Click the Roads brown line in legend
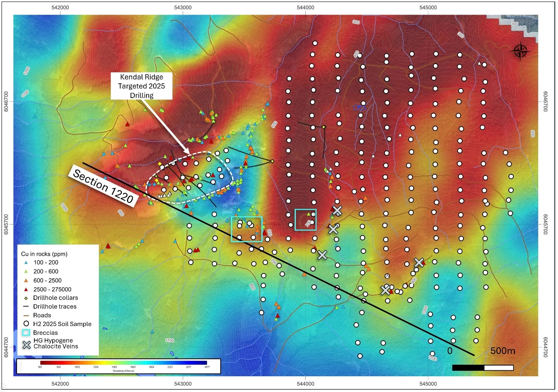This screenshot has width=558, height=392. coord(26,315)
